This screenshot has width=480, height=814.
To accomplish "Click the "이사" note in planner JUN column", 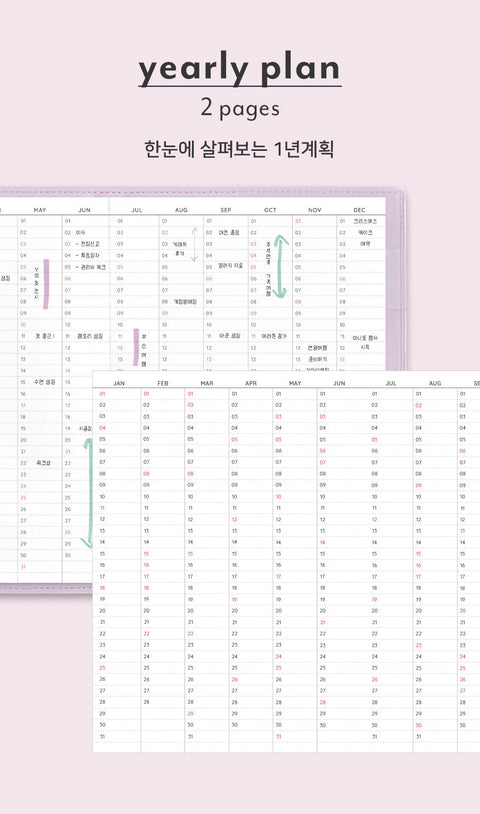I will tap(80, 233).
